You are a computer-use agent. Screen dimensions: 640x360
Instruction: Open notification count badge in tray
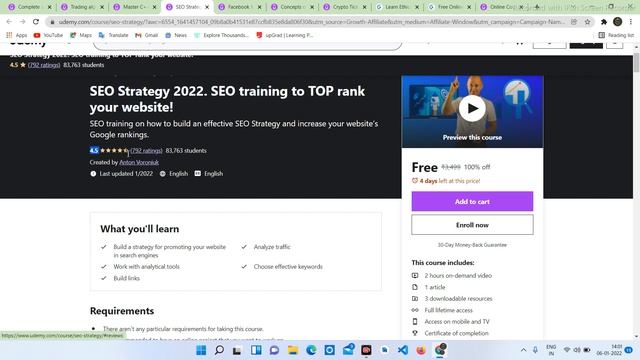point(629,350)
